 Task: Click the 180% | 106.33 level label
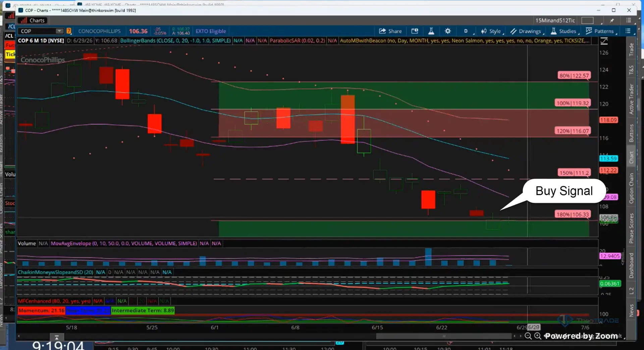pos(573,214)
